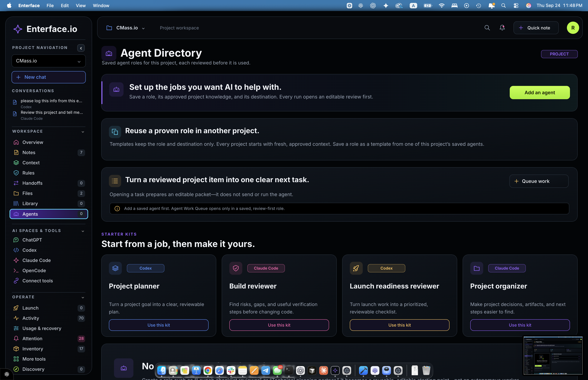Open Launch under Operate

[48, 308]
